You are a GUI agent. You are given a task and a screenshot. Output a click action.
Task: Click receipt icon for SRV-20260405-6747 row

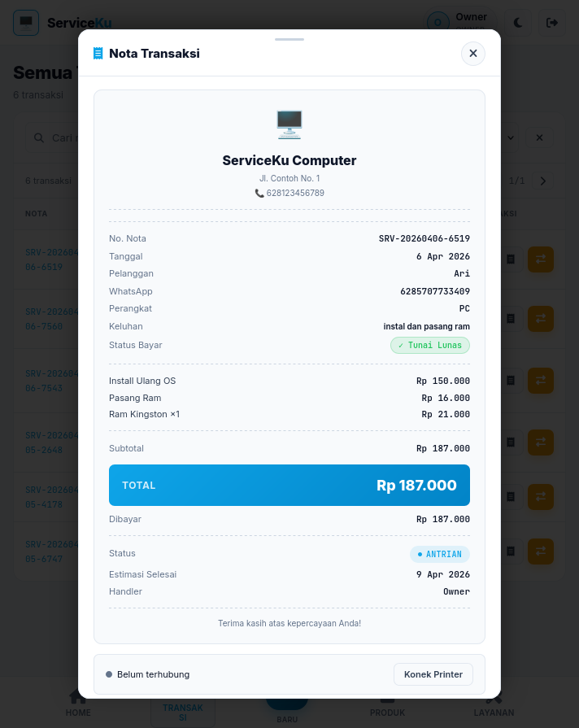pos(511,551)
